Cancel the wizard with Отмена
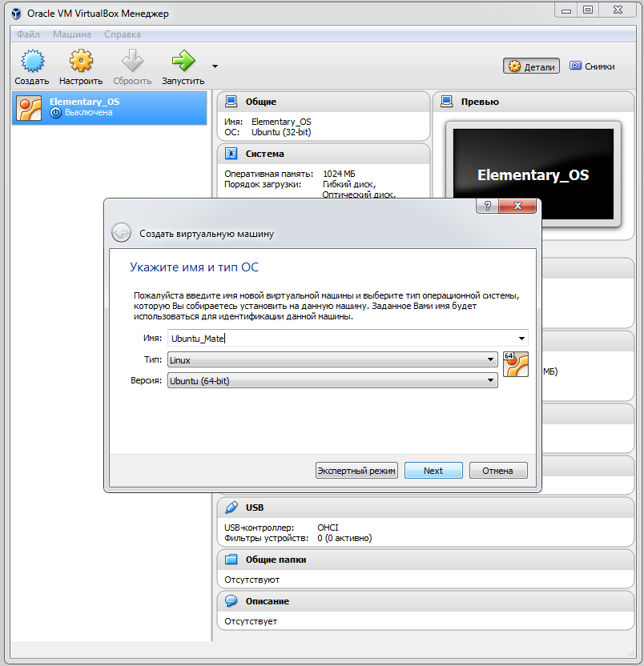 497,471
